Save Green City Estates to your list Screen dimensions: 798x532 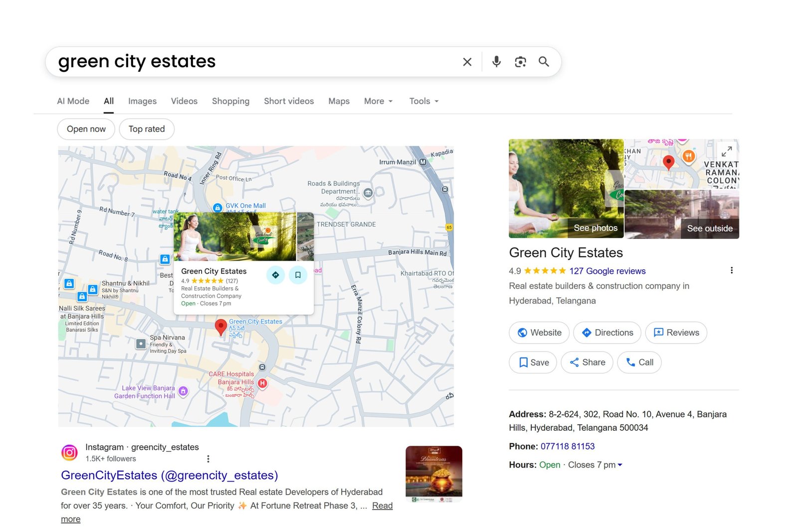(533, 362)
